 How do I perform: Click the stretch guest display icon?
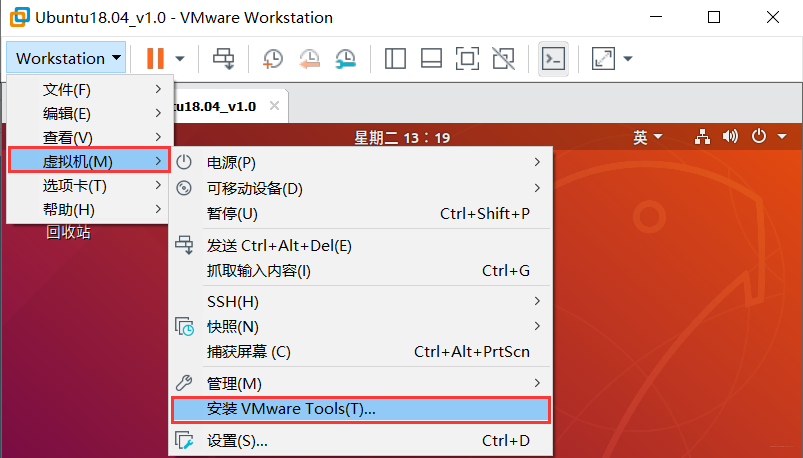(x=603, y=58)
